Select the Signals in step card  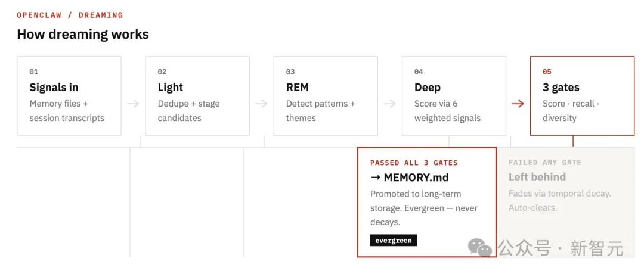[69, 96]
